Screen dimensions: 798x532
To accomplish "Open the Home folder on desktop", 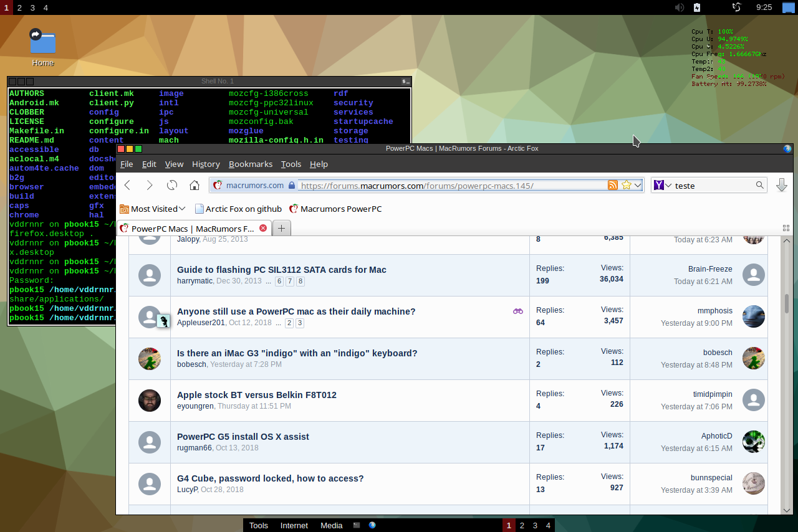I will click(43, 47).
